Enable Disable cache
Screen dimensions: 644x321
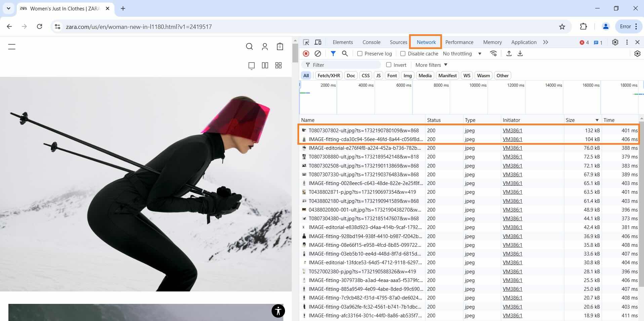[403, 53]
